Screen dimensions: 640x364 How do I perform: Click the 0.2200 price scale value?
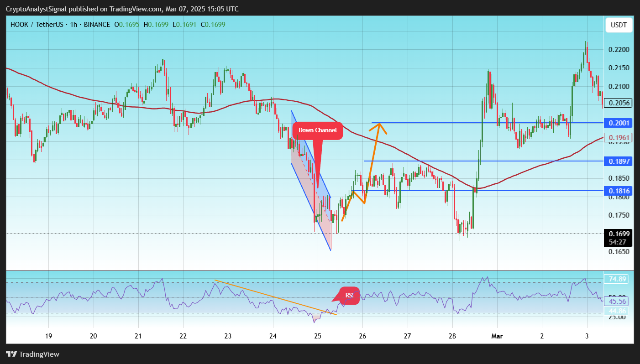[619, 49]
